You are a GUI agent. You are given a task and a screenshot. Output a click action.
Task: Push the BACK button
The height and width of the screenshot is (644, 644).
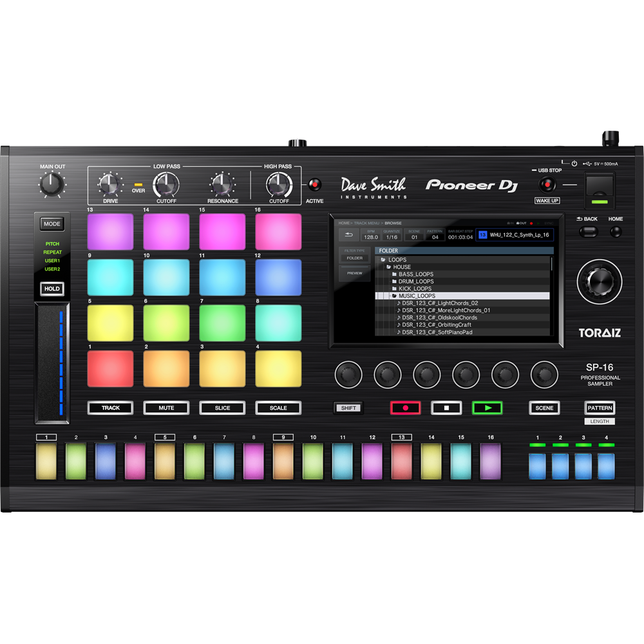pos(589,232)
